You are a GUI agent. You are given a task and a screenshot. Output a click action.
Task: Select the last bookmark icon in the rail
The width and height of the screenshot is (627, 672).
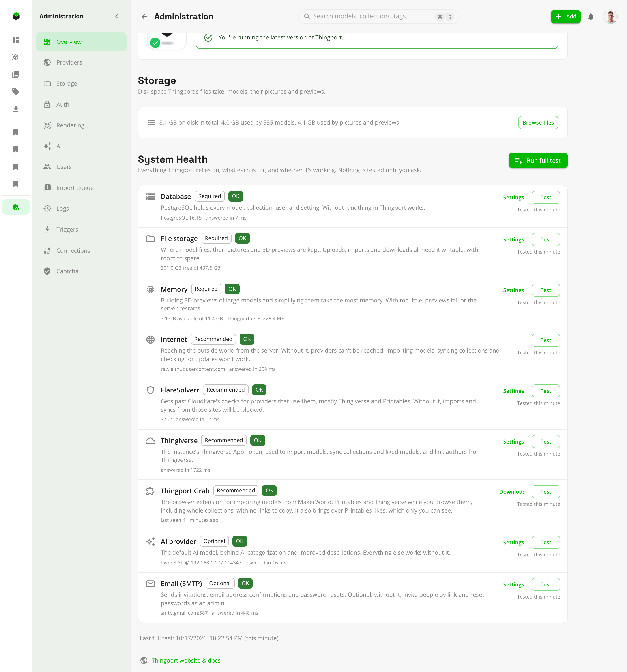click(16, 183)
